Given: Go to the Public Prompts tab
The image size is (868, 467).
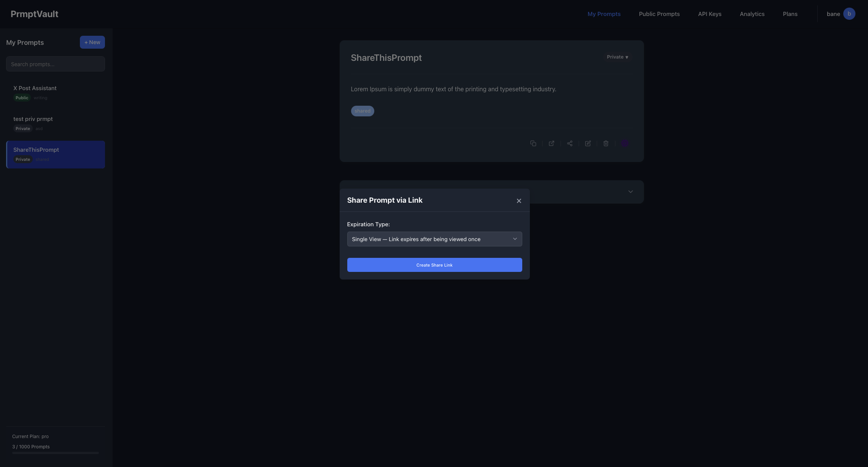Looking at the screenshot, I should click(659, 14).
